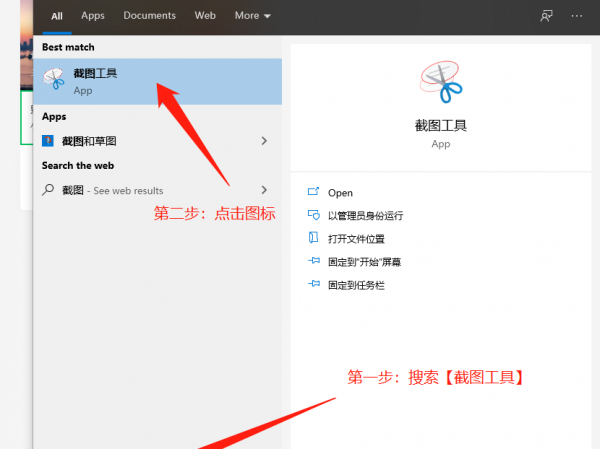The width and height of the screenshot is (600, 449).
Task: Choose 以管理员身份运行 to run as administrator
Action: coord(365,216)
